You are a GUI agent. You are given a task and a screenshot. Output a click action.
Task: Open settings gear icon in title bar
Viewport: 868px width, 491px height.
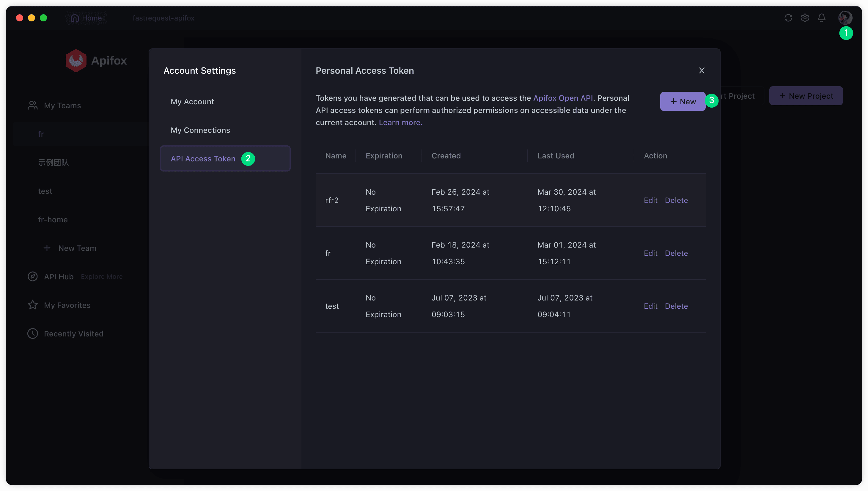click(x=805, y=18)
